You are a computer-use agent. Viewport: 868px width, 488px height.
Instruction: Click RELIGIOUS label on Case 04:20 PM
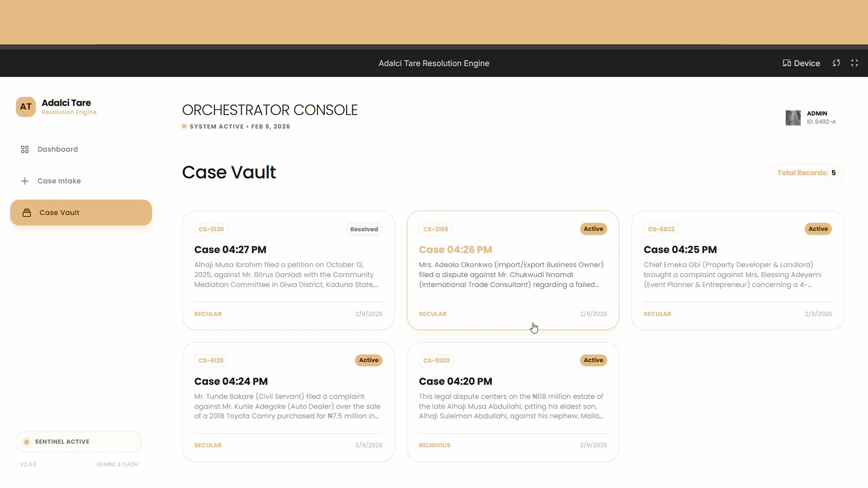(434, 446)
